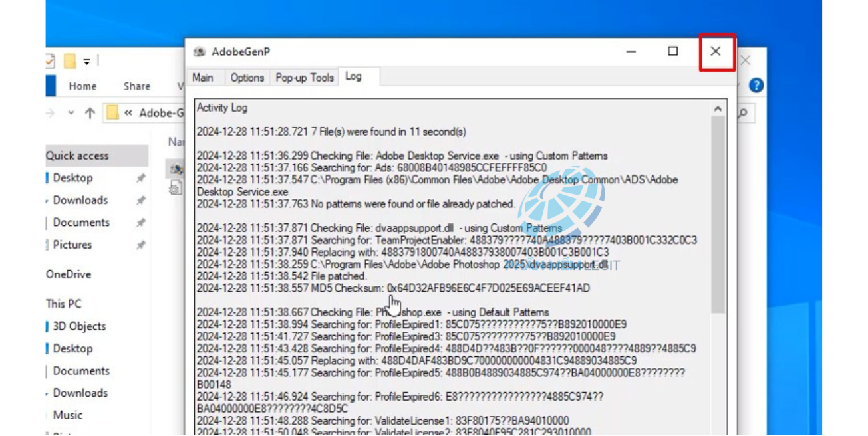Viewport: 868px width, 436px height.
Task: Select OneDrive in the navigation pane
Action: click(x=69, y=274)
